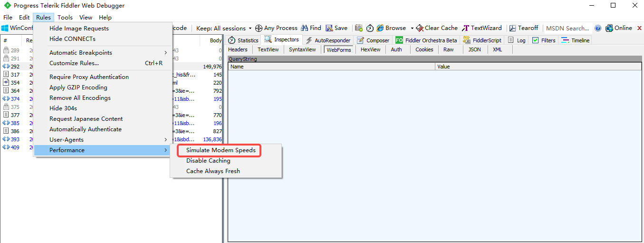The width and height of the screenshot is (644, 243).
Task: Select the SyntaxView inspector tab
Action: click(x=302, y=49)
